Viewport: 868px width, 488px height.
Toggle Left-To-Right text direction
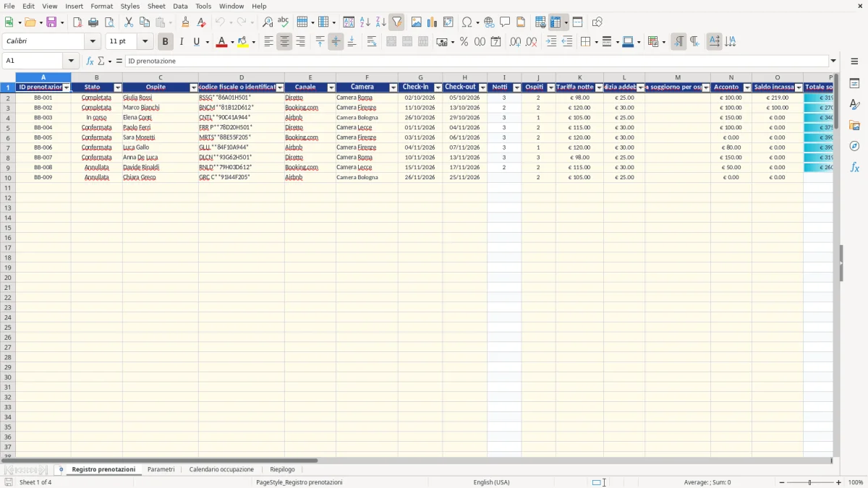pos(678,42)
